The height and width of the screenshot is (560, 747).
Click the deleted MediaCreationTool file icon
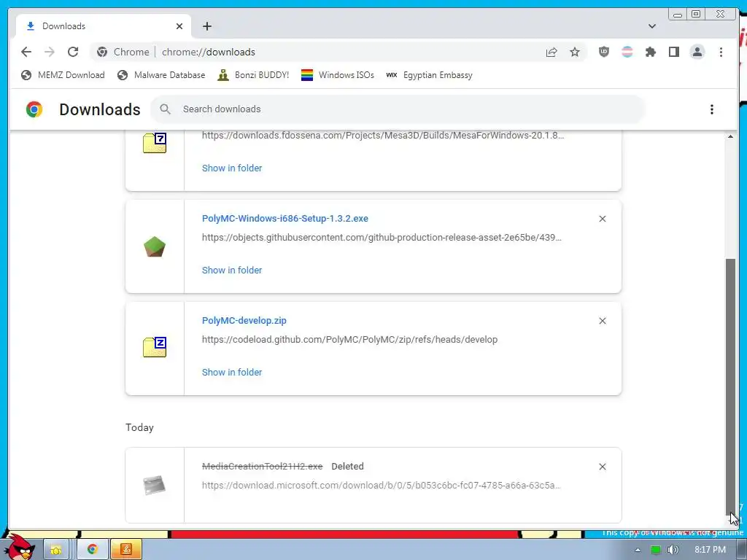point(155,485)
